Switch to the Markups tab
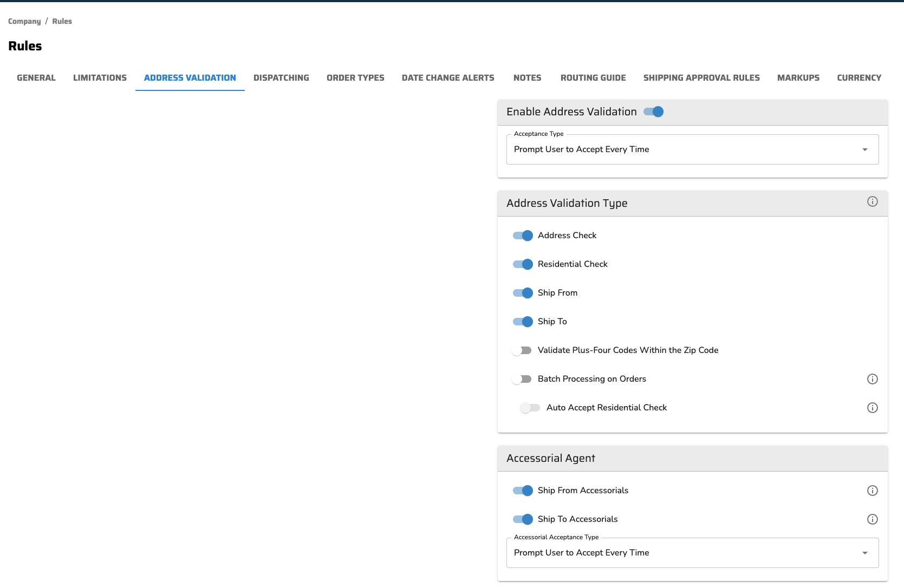 pyautogui.click(x=798, y=78)
